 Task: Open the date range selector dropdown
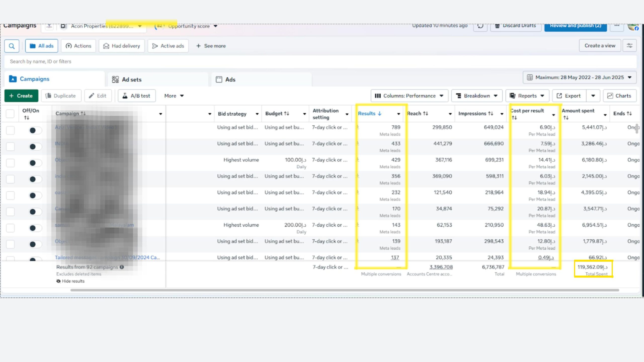pos(579,77)
